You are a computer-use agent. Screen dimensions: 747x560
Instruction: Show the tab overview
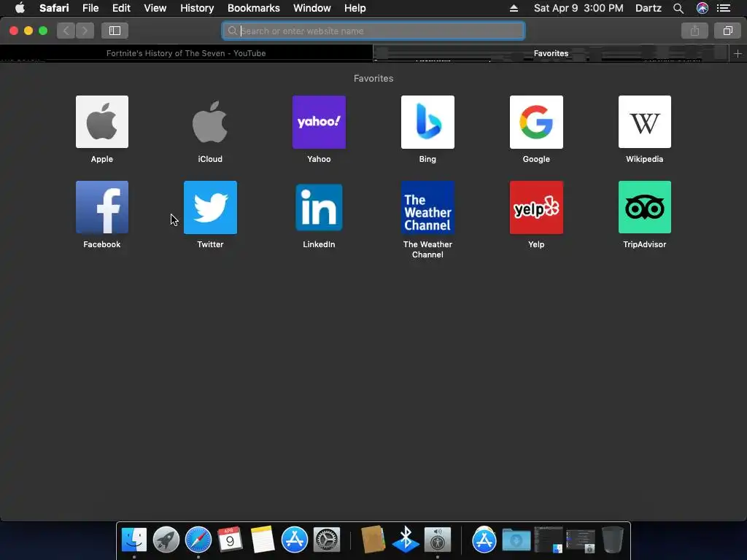coord(727,31)
